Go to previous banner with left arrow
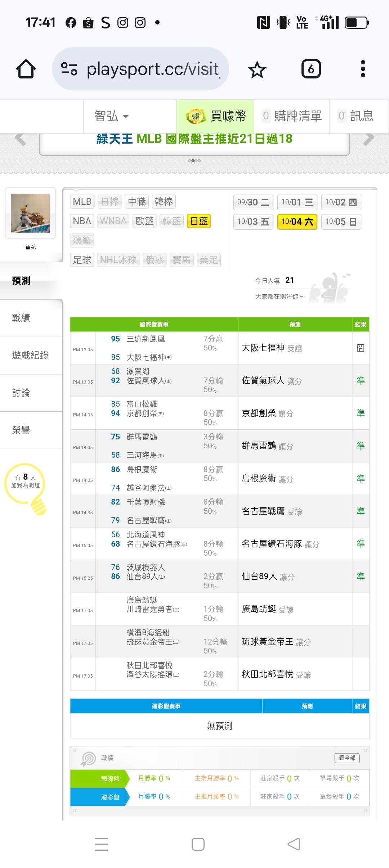 pos(20,139)
